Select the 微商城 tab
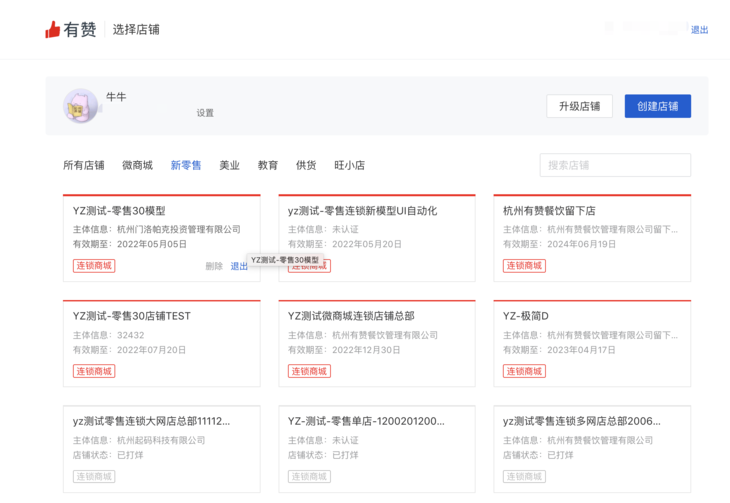This screenshot has height=503, width=730. [137, 165]
